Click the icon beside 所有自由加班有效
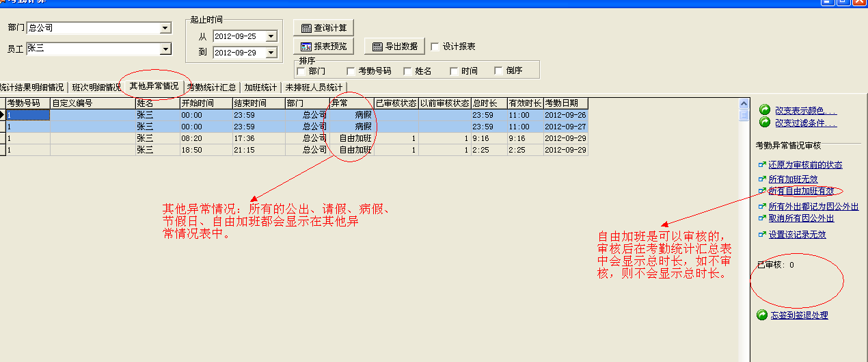 [763, 191]
